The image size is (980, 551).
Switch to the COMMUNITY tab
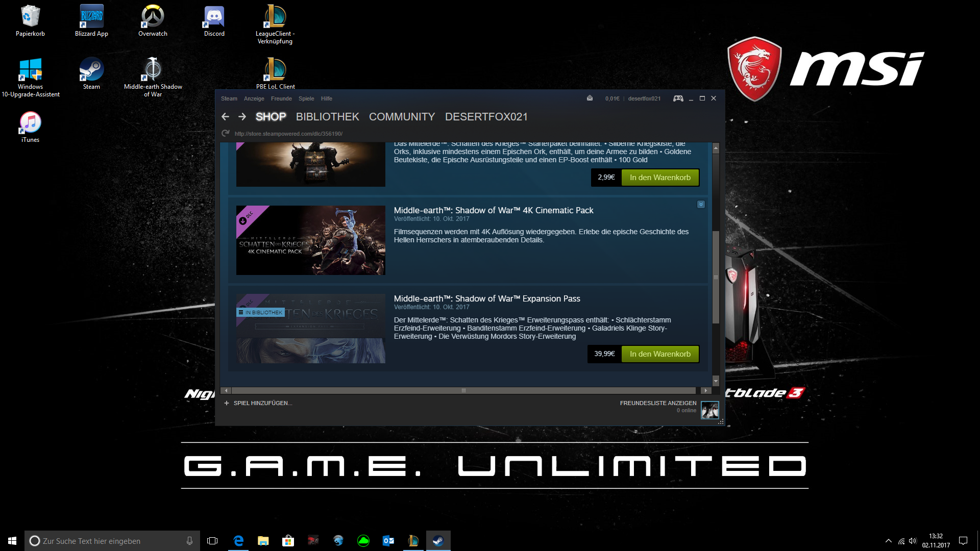(402, 117)
